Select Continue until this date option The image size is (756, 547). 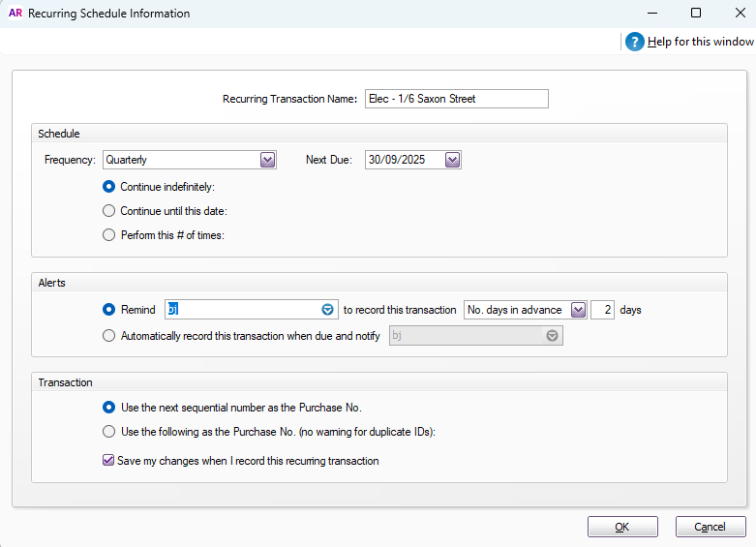(109, 211)
